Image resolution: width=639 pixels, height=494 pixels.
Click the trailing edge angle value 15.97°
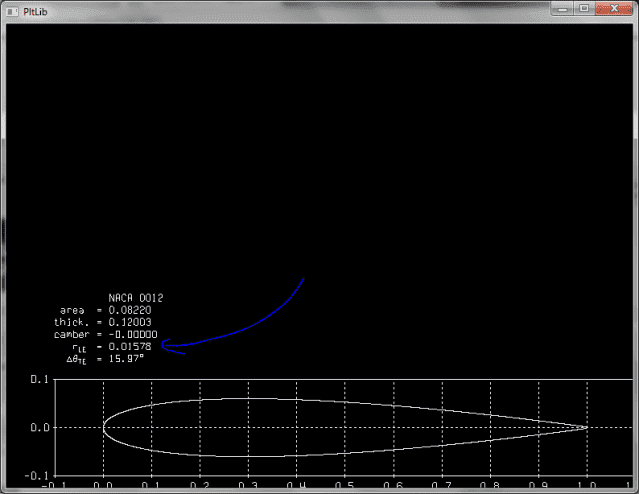pyautogui.click(x=126, y=358)
